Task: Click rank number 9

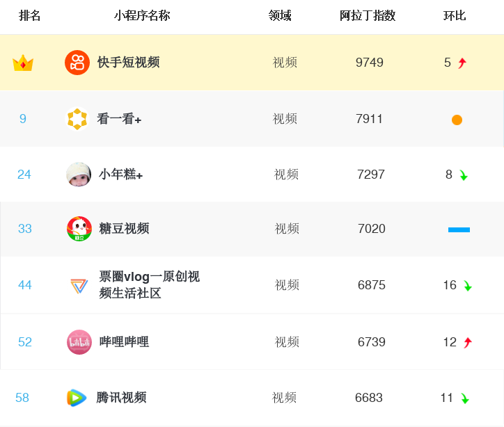Action: tap(22, 119)
